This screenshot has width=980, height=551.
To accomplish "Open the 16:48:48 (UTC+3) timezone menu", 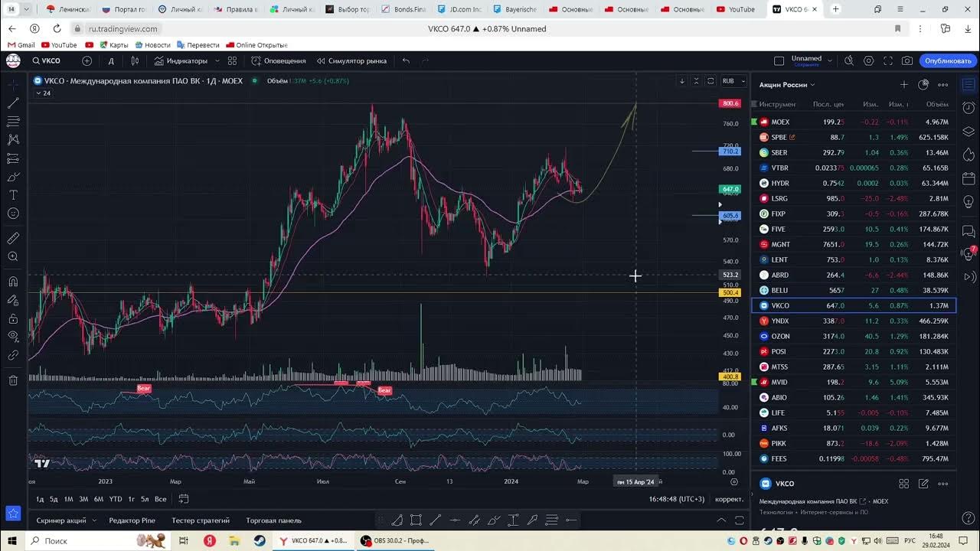I will (676, 499).
